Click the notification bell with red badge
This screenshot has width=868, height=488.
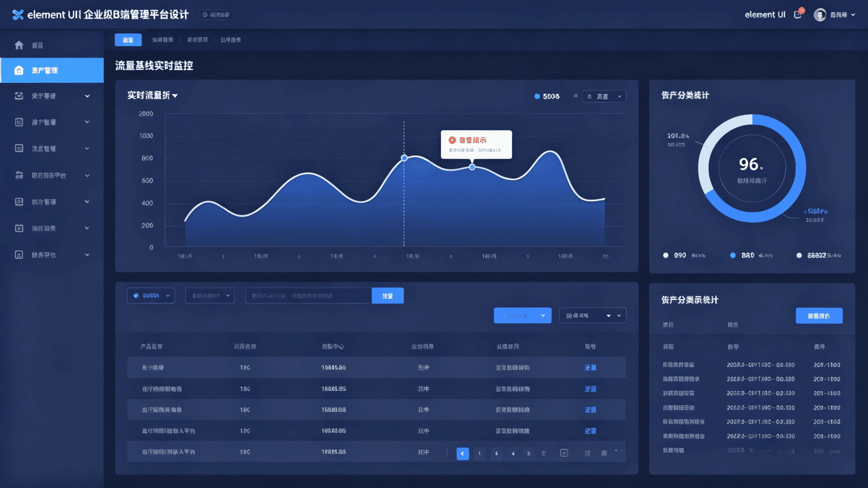coord(798,14)
